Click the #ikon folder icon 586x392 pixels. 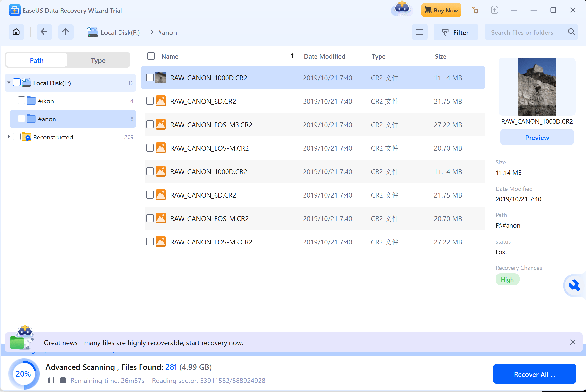pyautogui.click(x=31, y=101)
